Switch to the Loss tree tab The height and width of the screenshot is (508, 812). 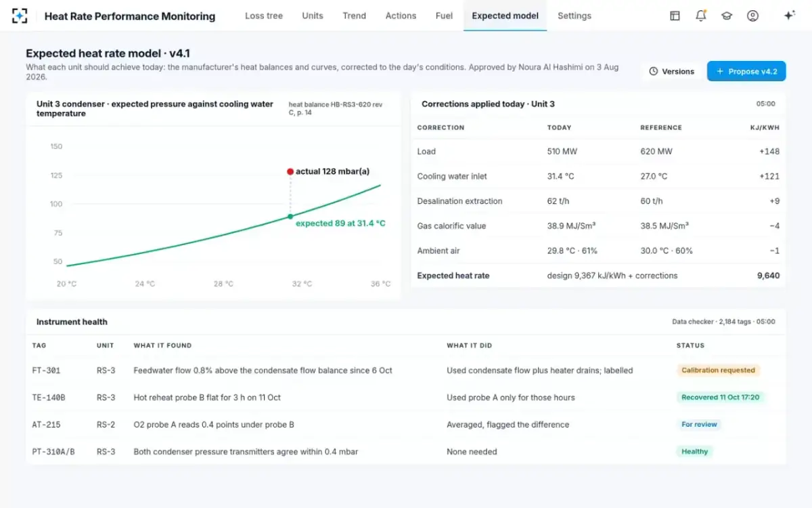click(264, 16)
